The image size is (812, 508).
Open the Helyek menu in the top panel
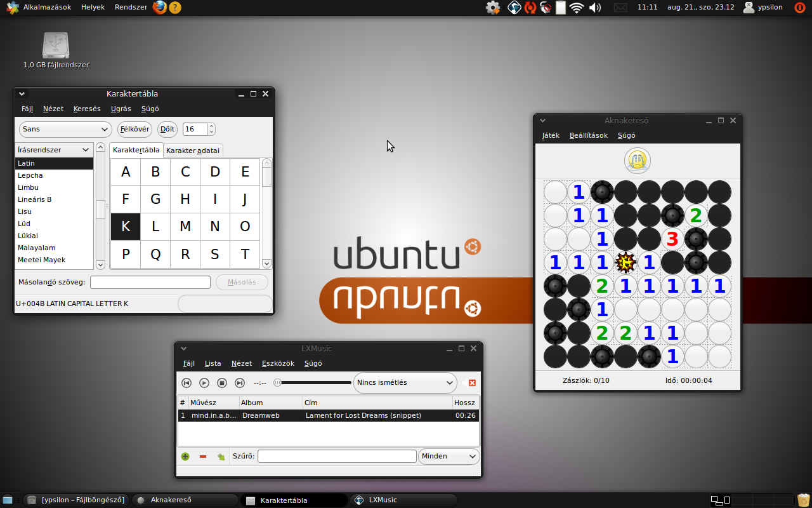click(x=93, y=8)
